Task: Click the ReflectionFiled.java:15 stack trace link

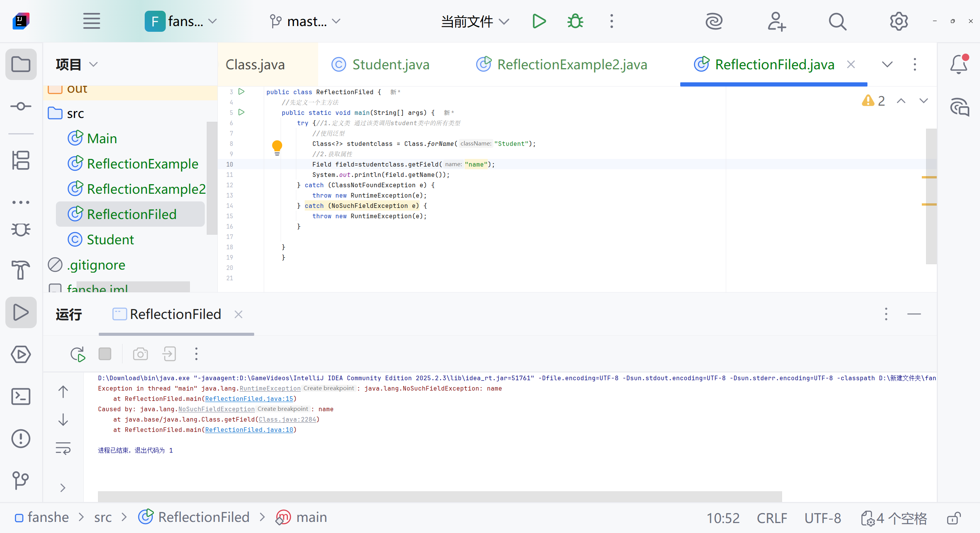Action: tap(249, 399)
